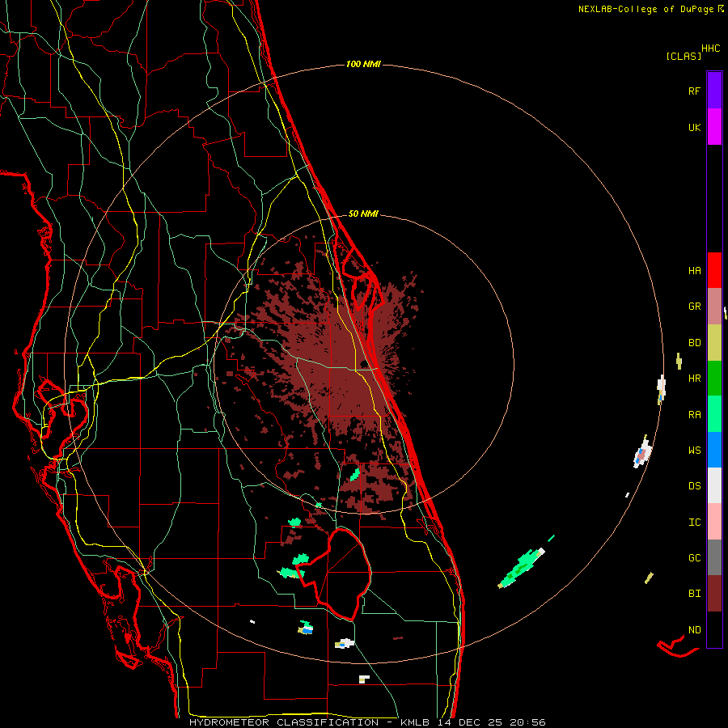Image resolution: width=728 pixels, height=728 pixels.
Task: Click the RA light-green legend swatch
Action: tap(714, 414)
